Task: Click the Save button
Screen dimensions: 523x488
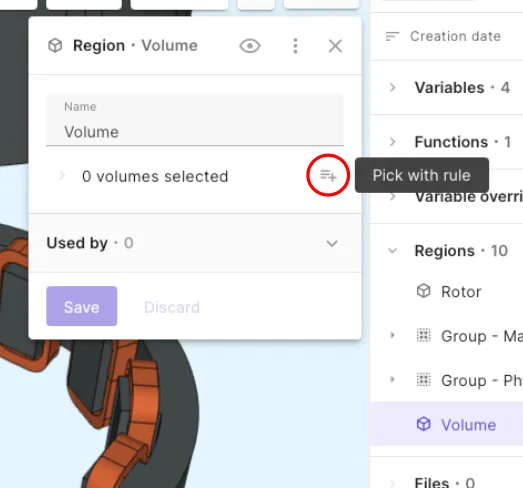Action: tap(82, 306)
